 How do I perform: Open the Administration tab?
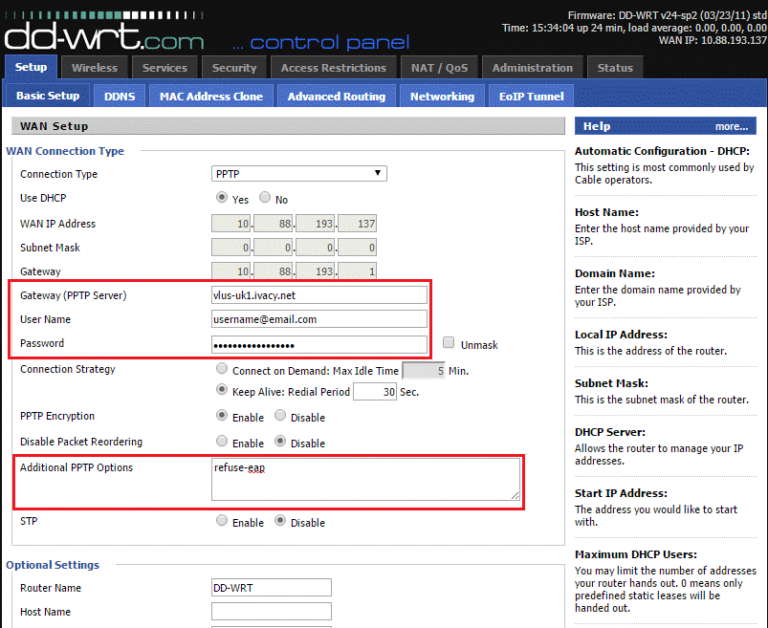pyautogui.click(x=533, y=68)
